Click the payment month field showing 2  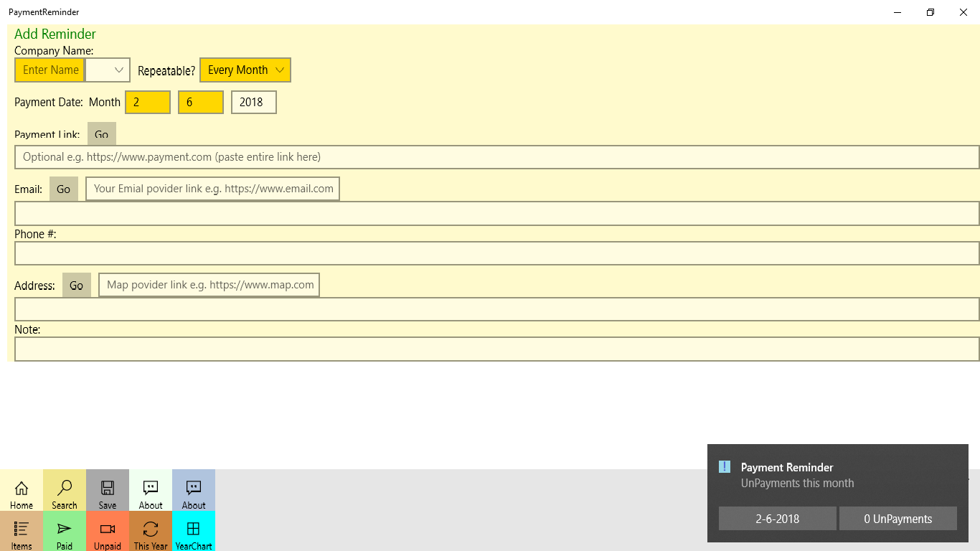148,102
